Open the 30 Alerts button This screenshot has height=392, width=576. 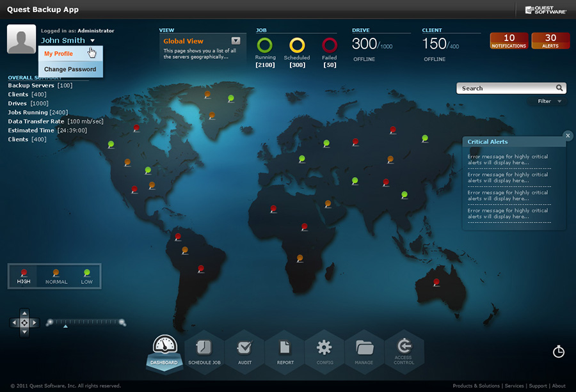pos(550,41)
